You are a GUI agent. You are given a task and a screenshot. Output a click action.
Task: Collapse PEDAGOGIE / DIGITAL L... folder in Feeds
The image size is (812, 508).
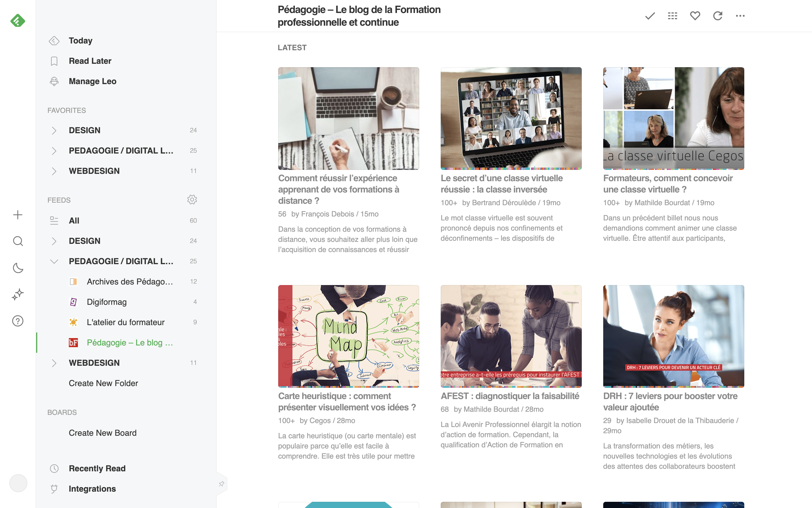pyautogui.click(x=54, y=261)
